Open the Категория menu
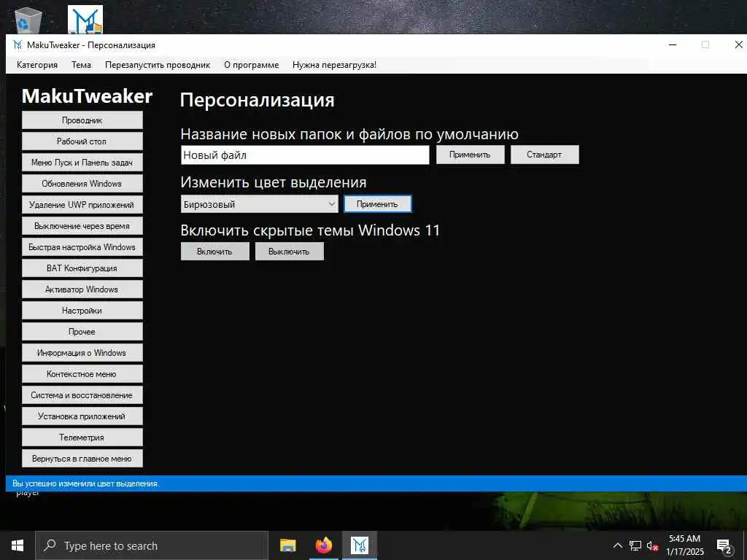This screenshot has width=747, height=560. click(37, 65)
